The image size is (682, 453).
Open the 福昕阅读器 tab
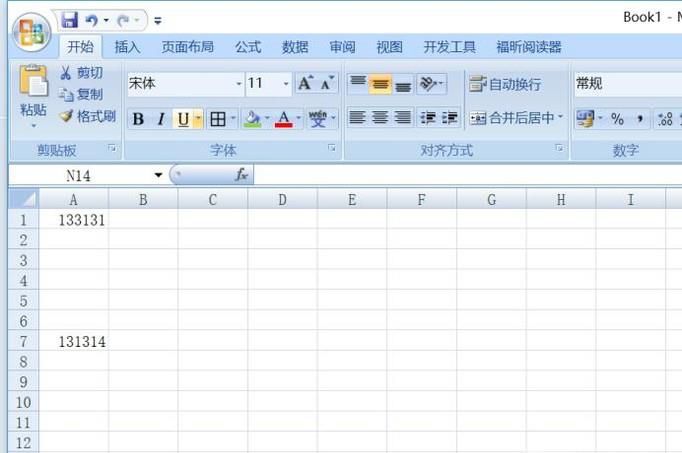529,47
